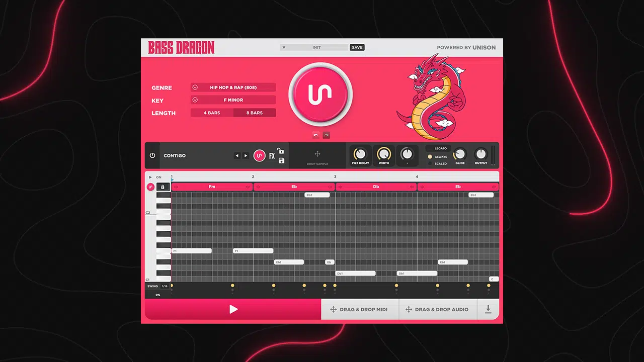Open the FX panel
This screenshot has width=644, height=362.
click(272, 156)
